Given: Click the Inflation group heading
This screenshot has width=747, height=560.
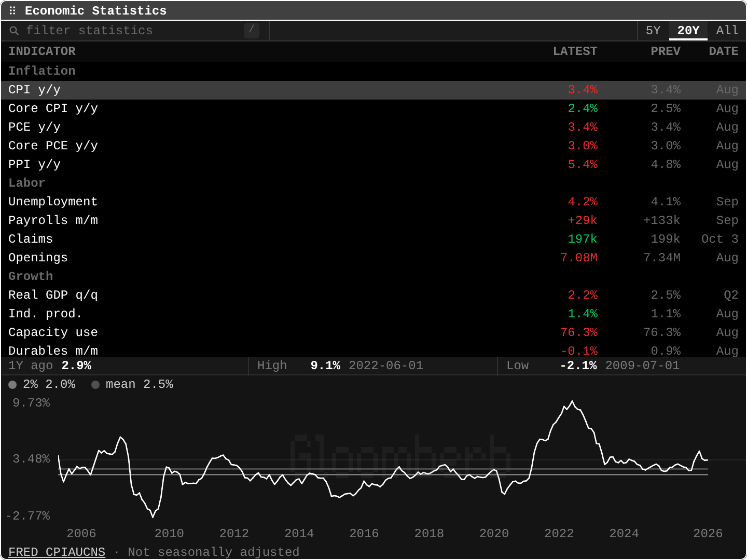Looking at the screenshot, I should click(x=42, y=71).
